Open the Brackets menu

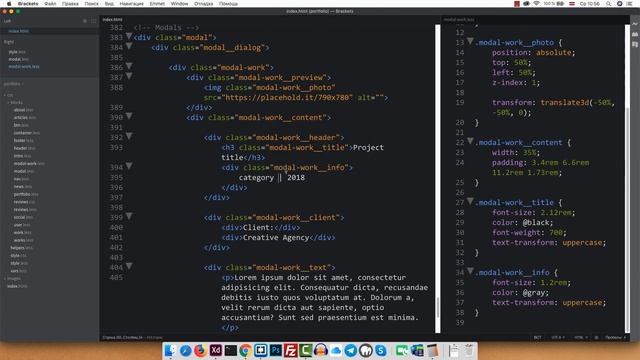28,4
